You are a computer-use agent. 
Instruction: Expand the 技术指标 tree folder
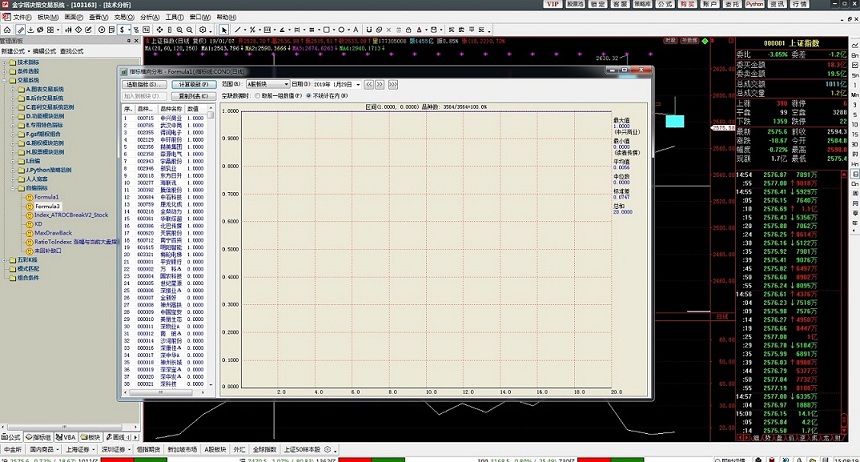point(5,63)
